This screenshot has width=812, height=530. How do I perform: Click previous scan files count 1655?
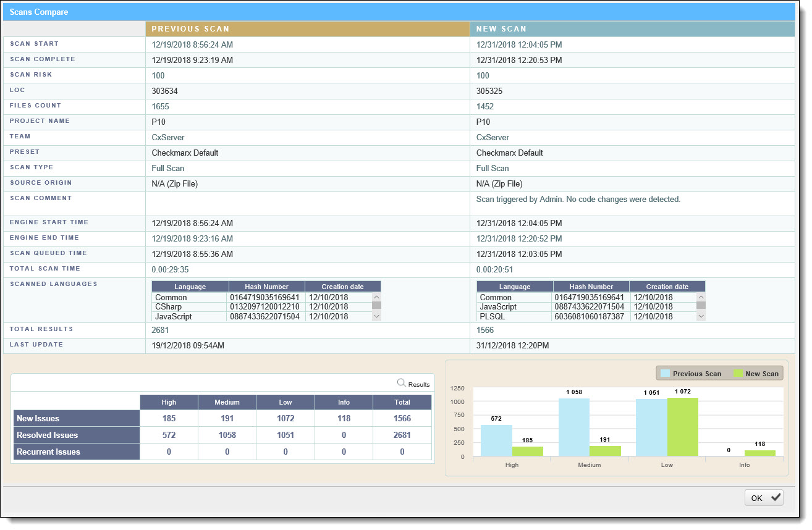tap(161, 106)
